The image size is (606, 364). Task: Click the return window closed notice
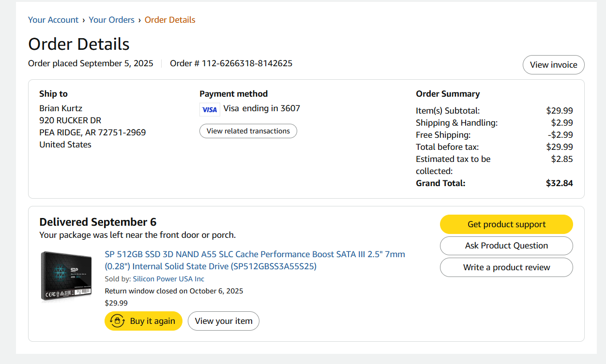(x=174, y=291)
